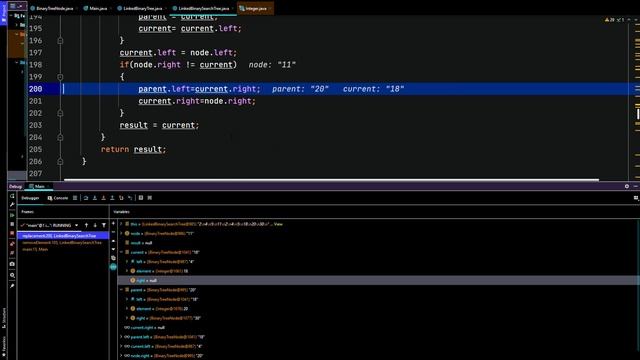Expand the 'this' variable node
This screenshot has width=640, height=360.
[x=121, y=224]
